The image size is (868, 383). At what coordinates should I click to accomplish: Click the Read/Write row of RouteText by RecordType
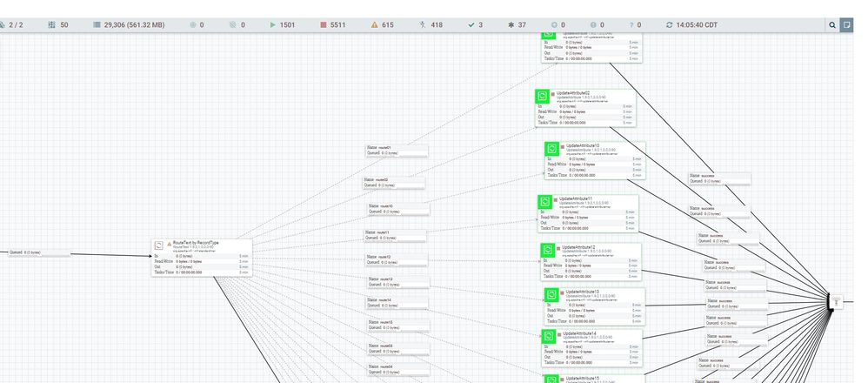coord(202,261)
